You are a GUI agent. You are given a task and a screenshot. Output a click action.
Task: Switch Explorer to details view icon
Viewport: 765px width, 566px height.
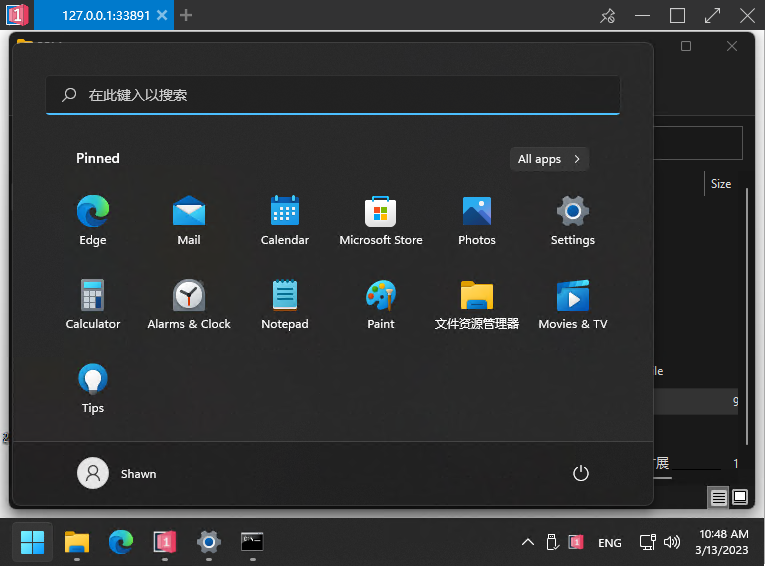coord(719,498)
